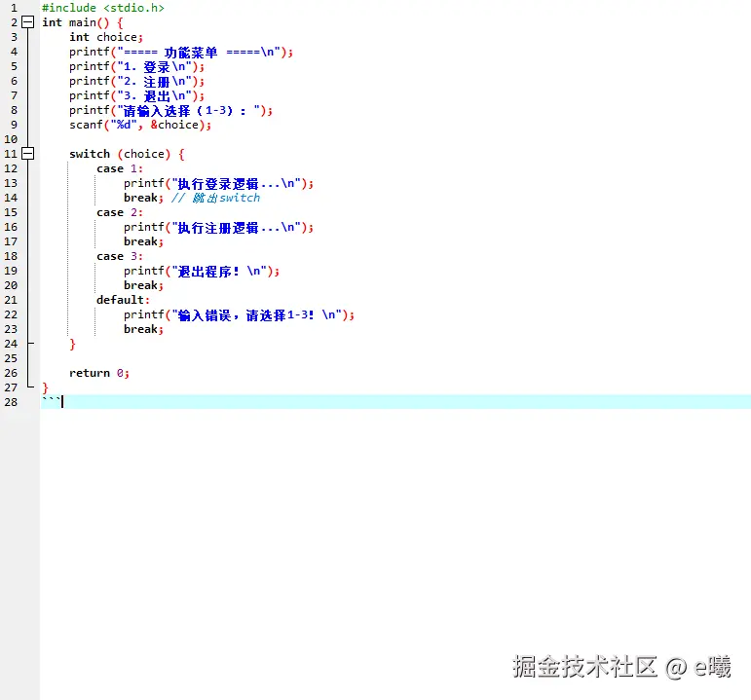
Task: Place cursor on highlighted line 28 backticks
Action: pos(52,401)
